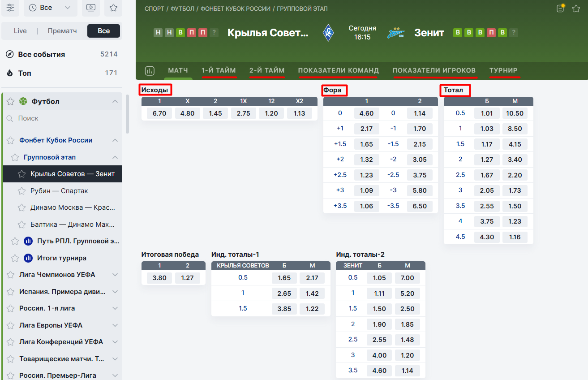Image resolution: width=588 pixels, height=380 pixels.
Task: Click the question mark badge beside Крылья Советов form
Action: coord(214,32)
